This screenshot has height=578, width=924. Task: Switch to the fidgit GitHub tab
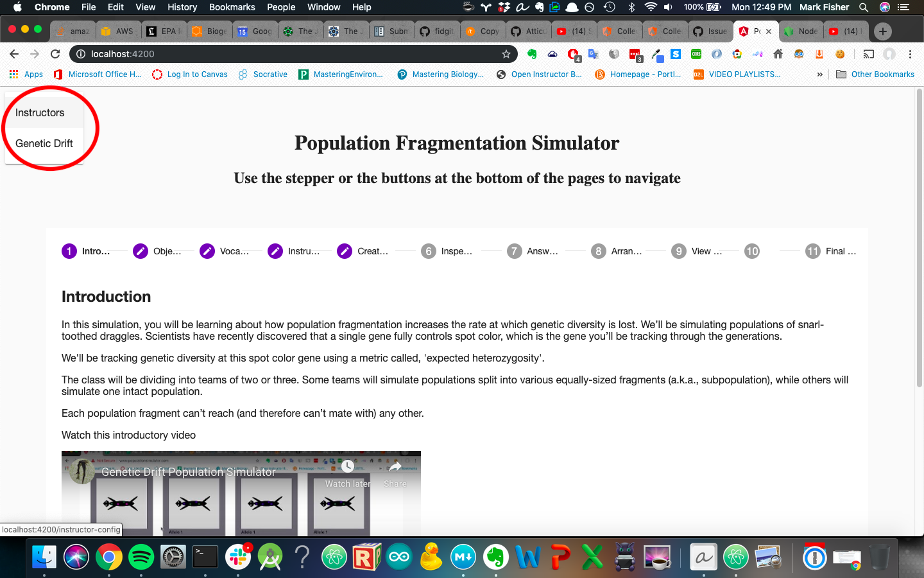438,31
